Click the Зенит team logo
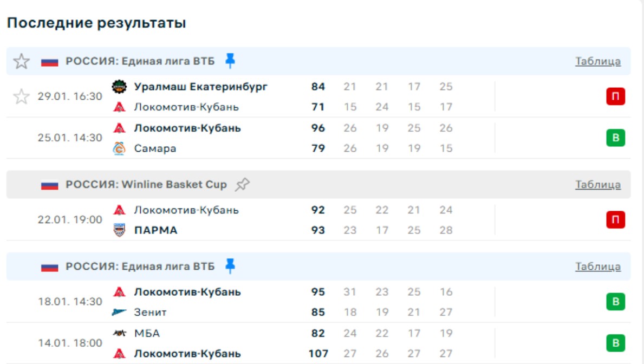This screenshot has width=644, height=364. click(x=119, y=312)
